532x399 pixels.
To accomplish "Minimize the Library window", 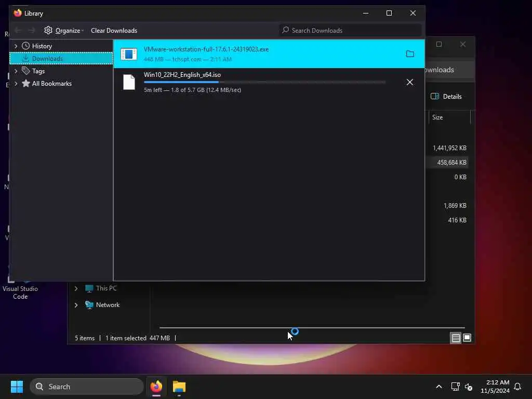I will 366,13.
